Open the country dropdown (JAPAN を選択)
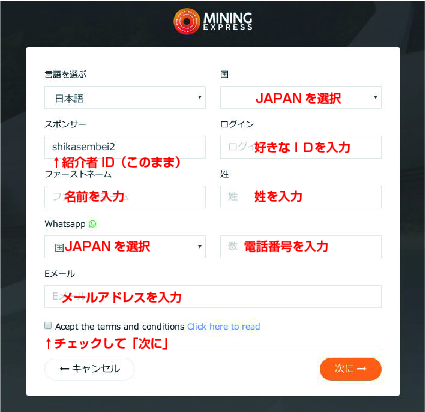This screenshot has width=425, height=412. (301, 98)
